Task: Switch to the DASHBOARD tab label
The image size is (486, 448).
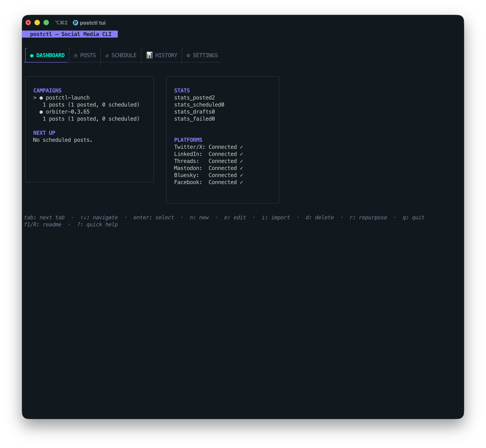Action: point(50,55)
